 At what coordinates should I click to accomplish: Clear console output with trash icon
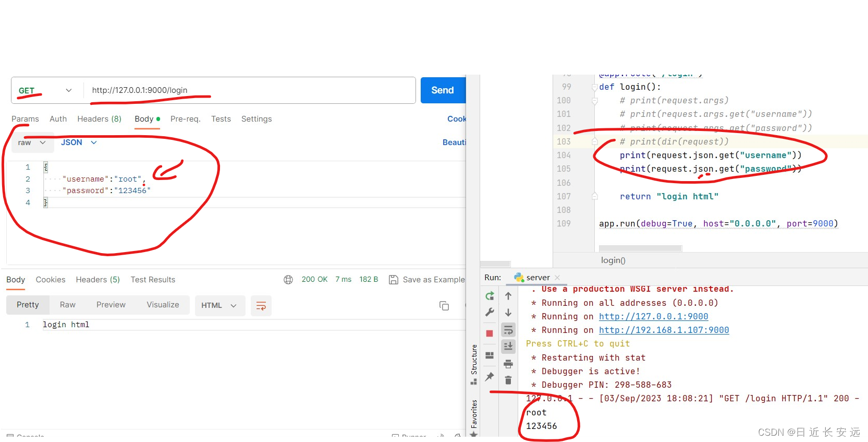pyautogui.click(x=508, y=380)
